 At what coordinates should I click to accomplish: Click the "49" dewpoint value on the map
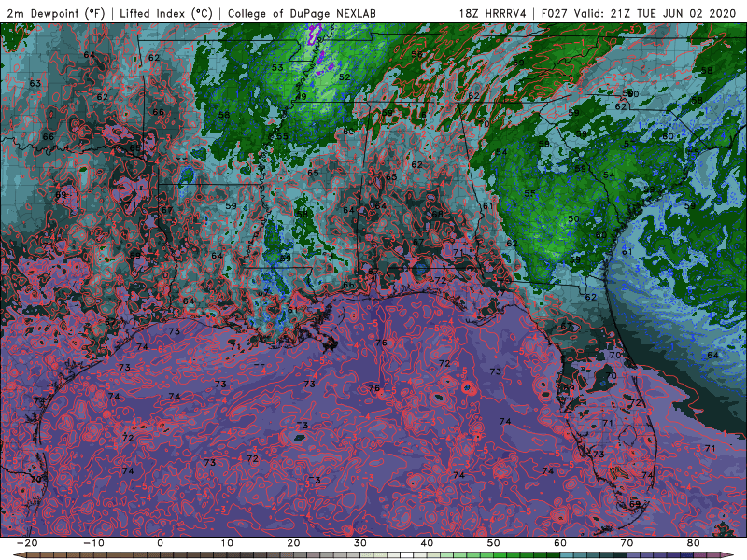301,97
